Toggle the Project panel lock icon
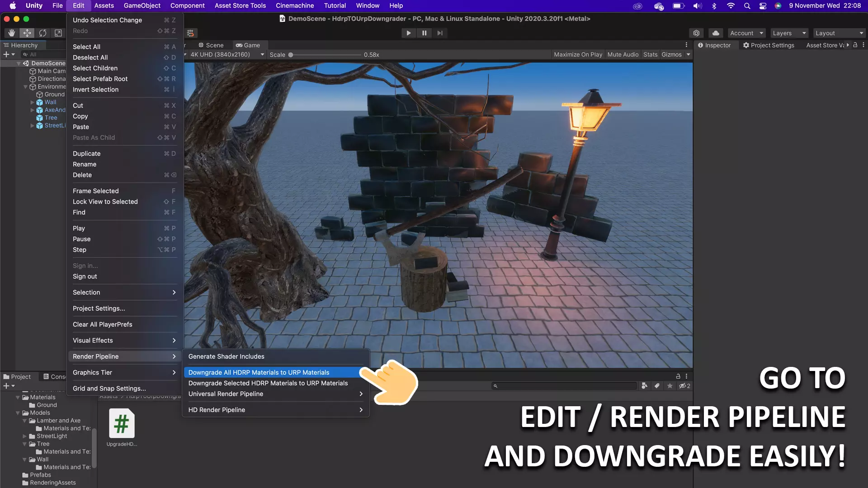868x488 pixels. [678, 376]
